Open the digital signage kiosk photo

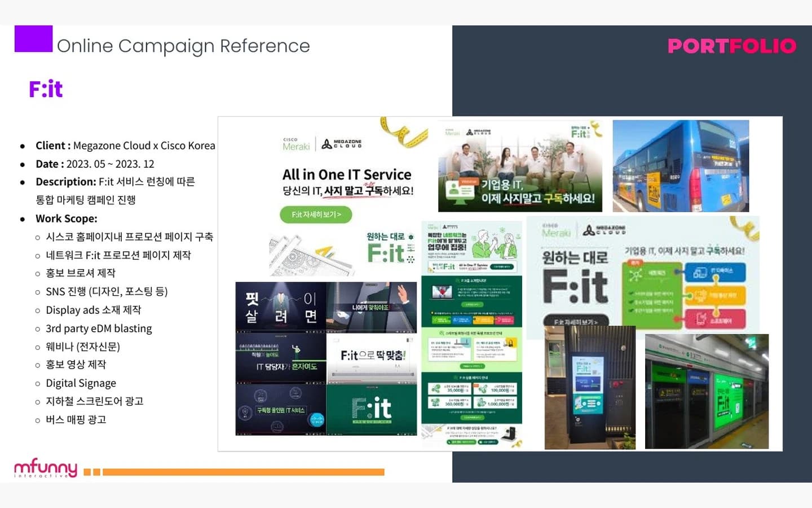590,387
